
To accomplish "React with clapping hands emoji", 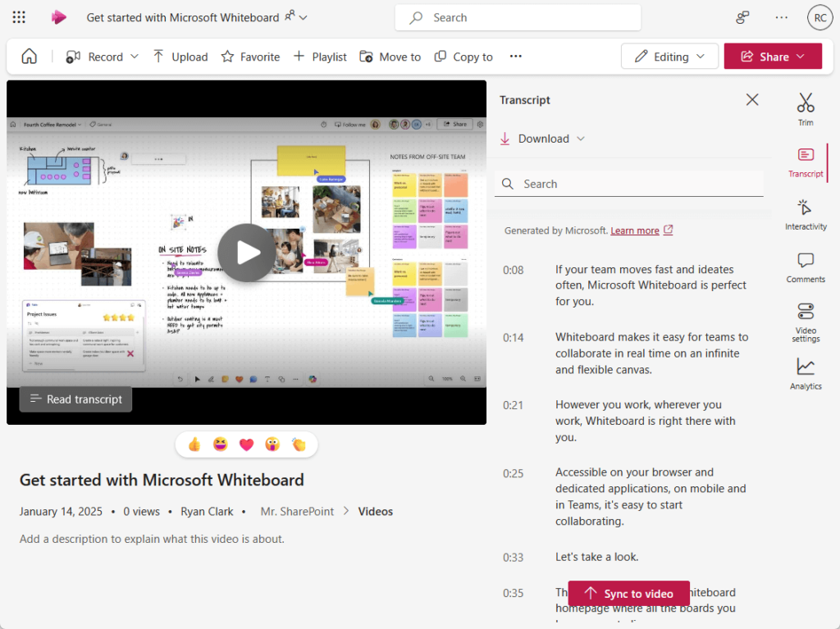I will point(299,444).
